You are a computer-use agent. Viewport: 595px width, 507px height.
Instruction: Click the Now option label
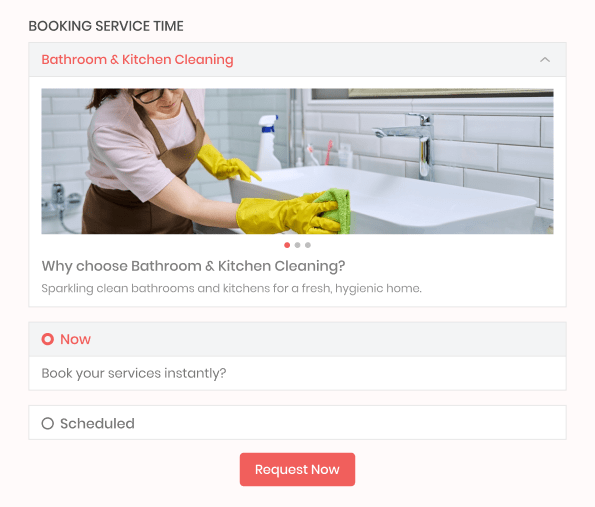[x=75, y=339]
